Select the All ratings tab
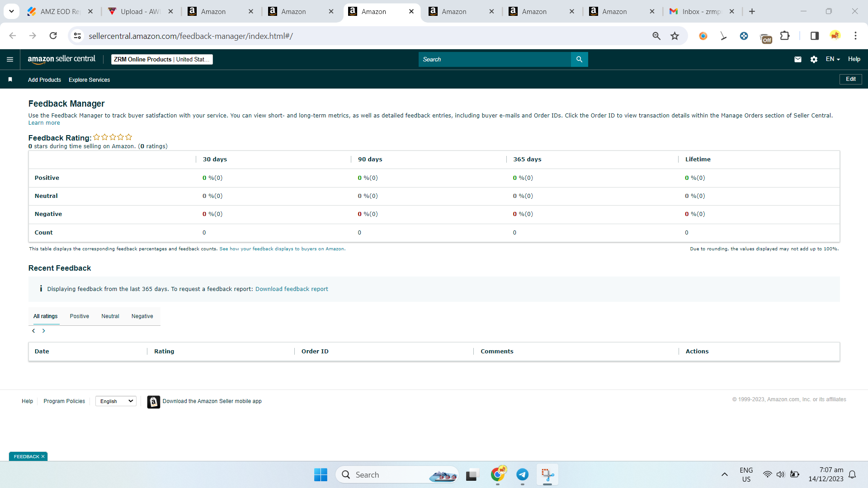This screenshot has height=488, width=868. tap(46, 316)
